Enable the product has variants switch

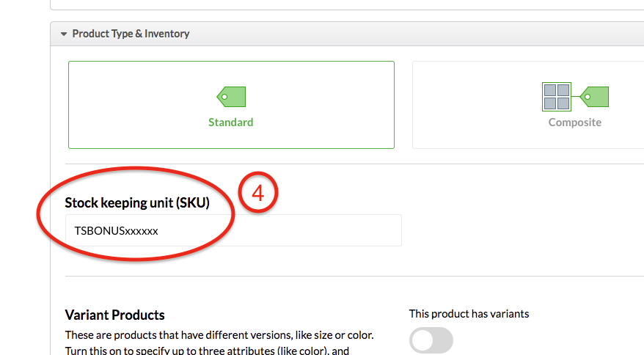pyautogui.click(x=431, y=340)
